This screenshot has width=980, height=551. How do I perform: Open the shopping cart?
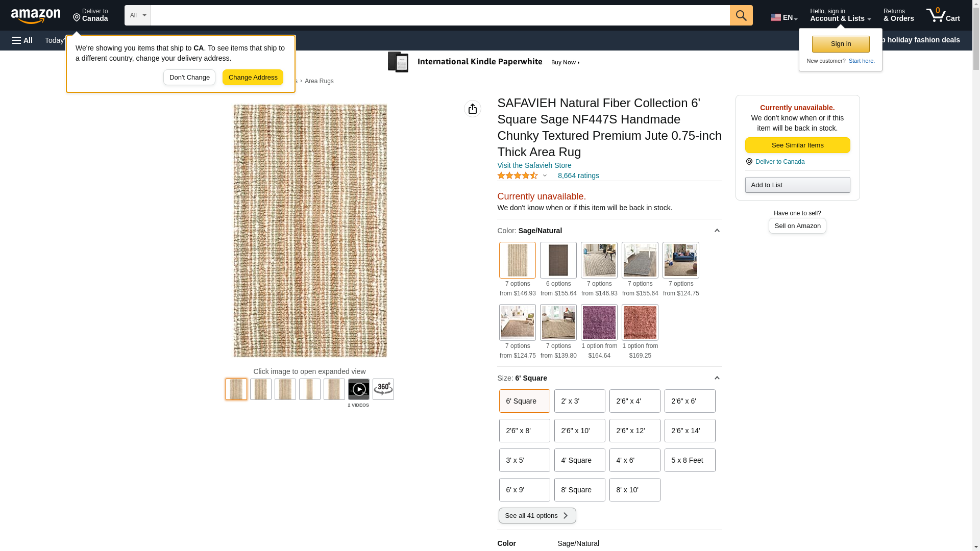point(943,15)
